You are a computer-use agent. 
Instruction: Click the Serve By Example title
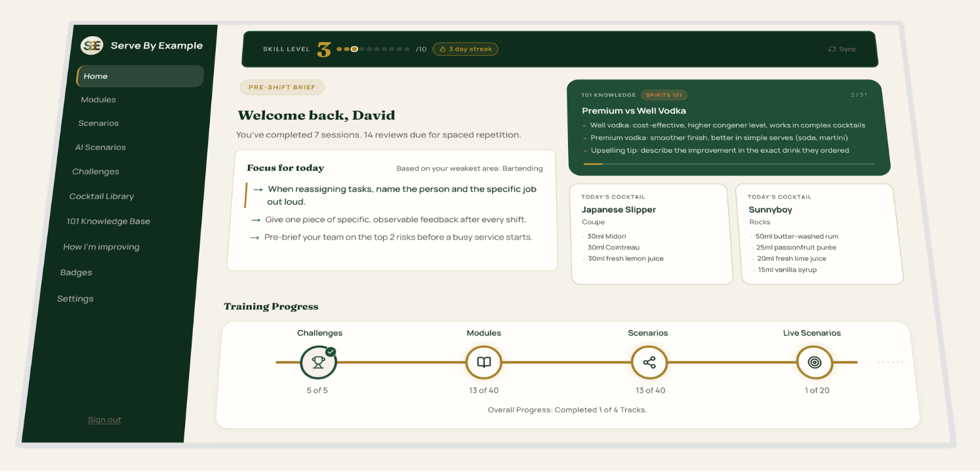click(x=157, y=46)
